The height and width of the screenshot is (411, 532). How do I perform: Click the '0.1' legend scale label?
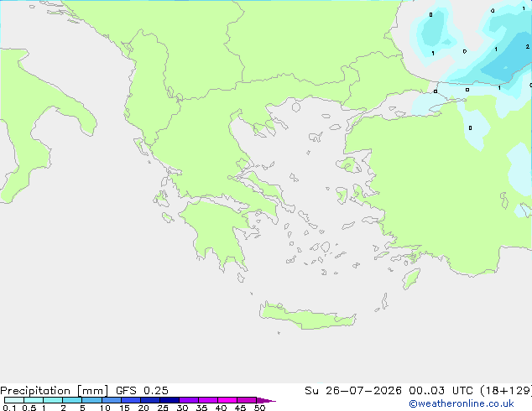tap(9, 408)
